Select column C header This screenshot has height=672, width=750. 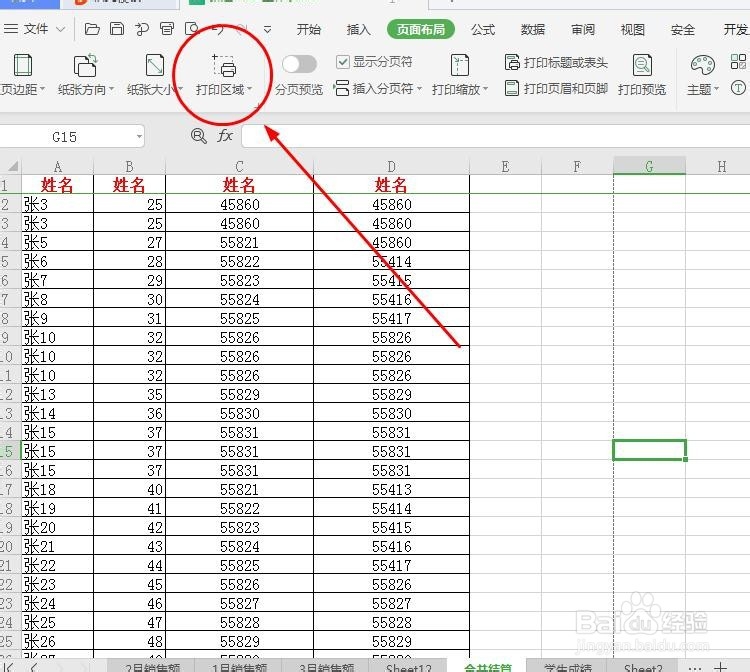(239, 166)
